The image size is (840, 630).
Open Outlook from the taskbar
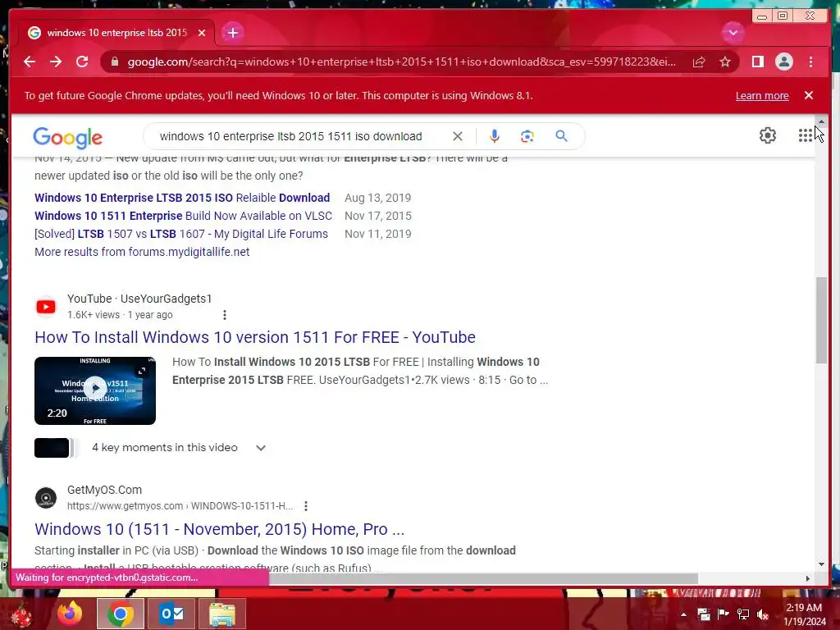171,614
